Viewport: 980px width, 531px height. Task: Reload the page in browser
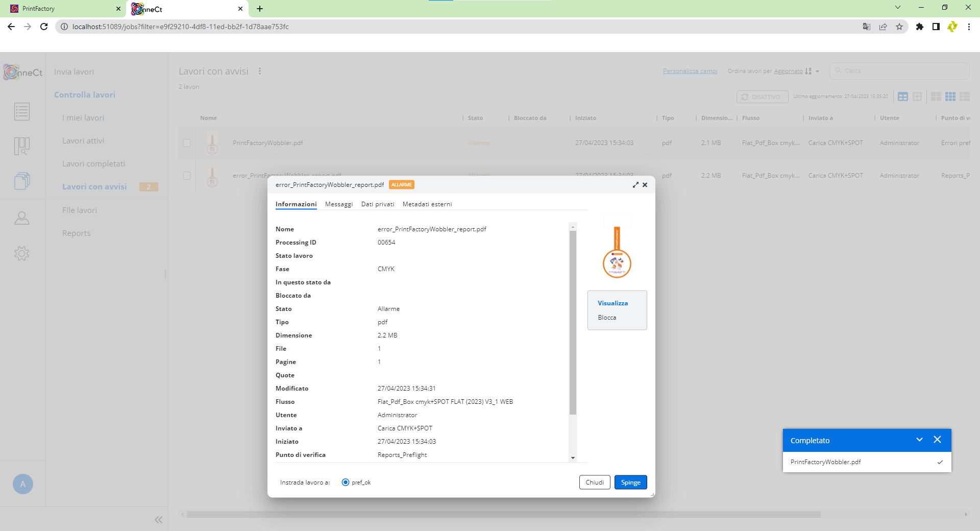(44, 27)
